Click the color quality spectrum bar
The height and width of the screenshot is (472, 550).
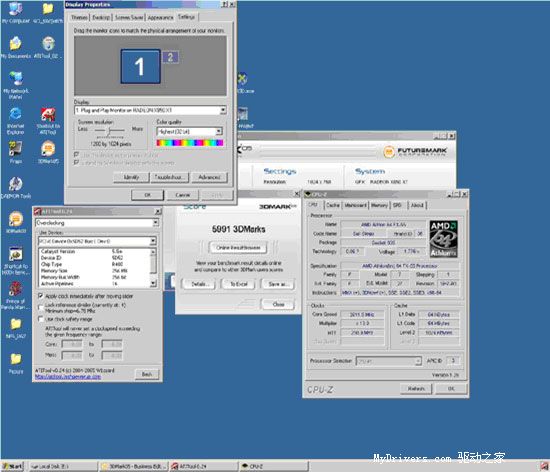190,143
